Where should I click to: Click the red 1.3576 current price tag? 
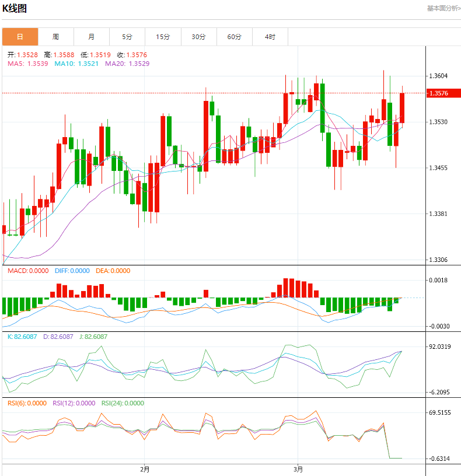(443, 93)
